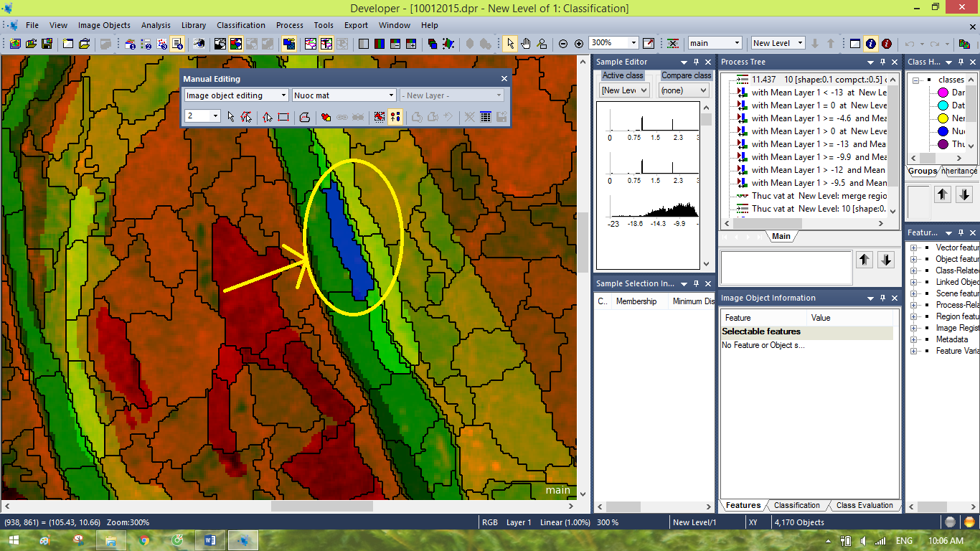Click the delete level X icon

pyautogui.click(x=673, y=43)
